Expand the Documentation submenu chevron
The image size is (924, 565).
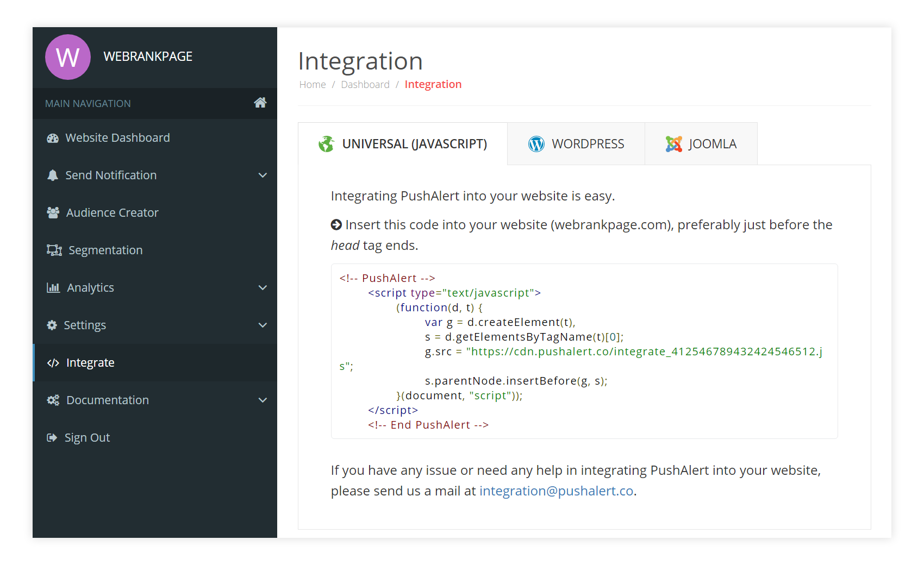click(x=263, y=400)
